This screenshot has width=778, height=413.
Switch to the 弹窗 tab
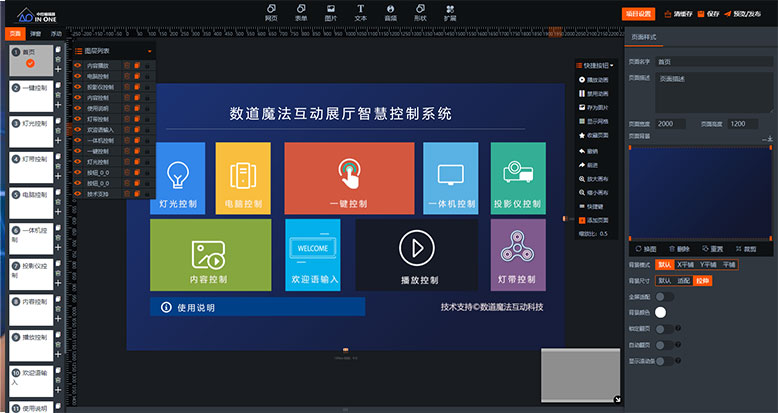(36, 34)
